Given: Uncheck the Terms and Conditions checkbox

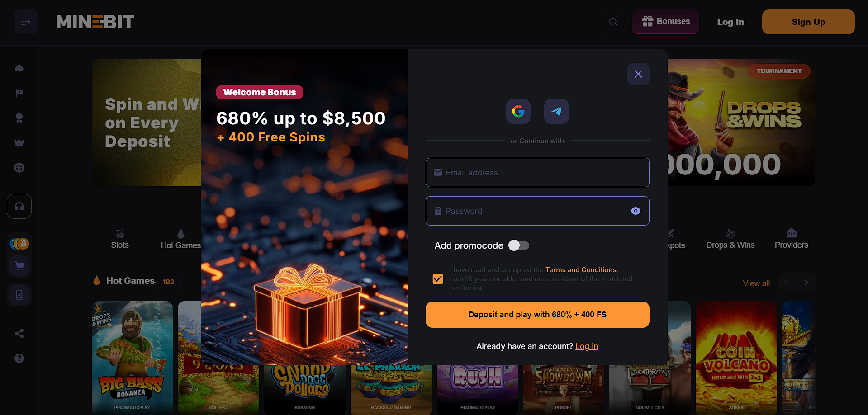Looking at the screenshot, I should pyautogui.click(x=438, y=279).
